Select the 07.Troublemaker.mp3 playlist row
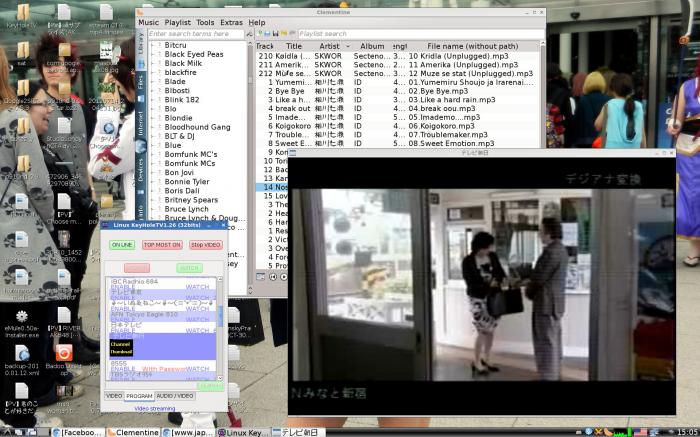 pos(397,135)
